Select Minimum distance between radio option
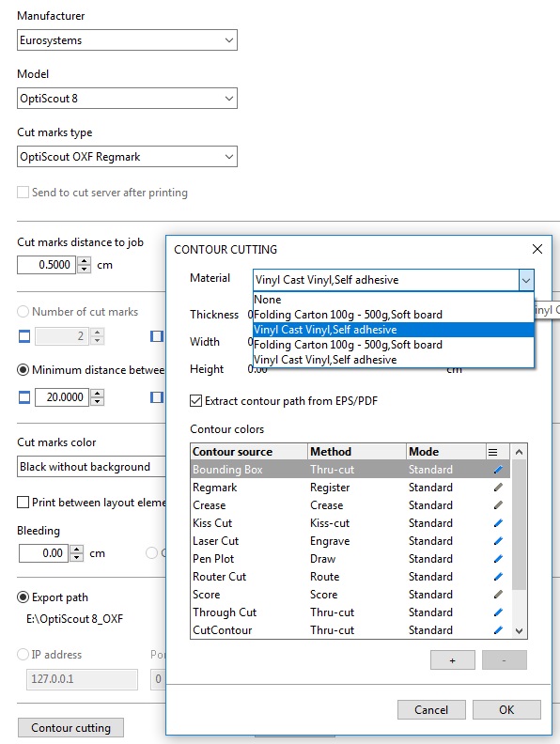The image size is (560, 744). (23, 369)
